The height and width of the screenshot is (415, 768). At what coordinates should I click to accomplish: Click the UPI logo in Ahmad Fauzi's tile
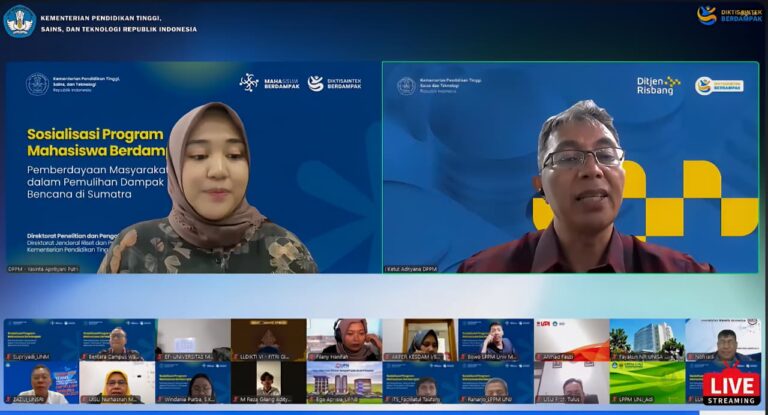[544, 324]
